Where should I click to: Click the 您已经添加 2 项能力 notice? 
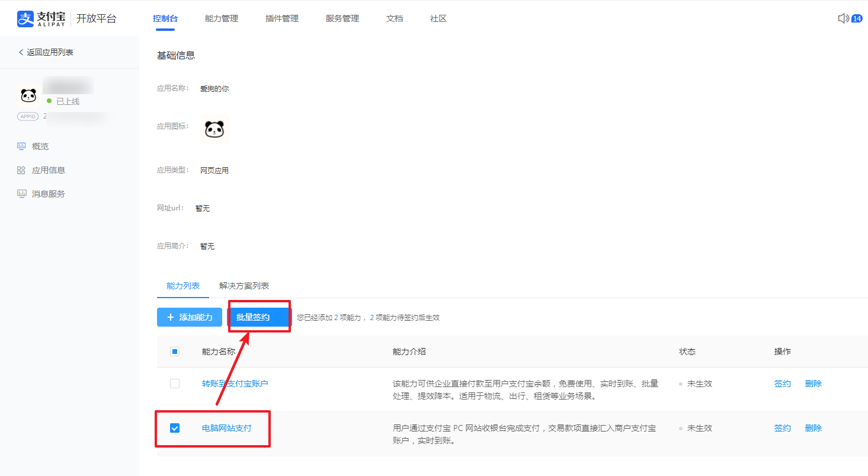(368, 318)
